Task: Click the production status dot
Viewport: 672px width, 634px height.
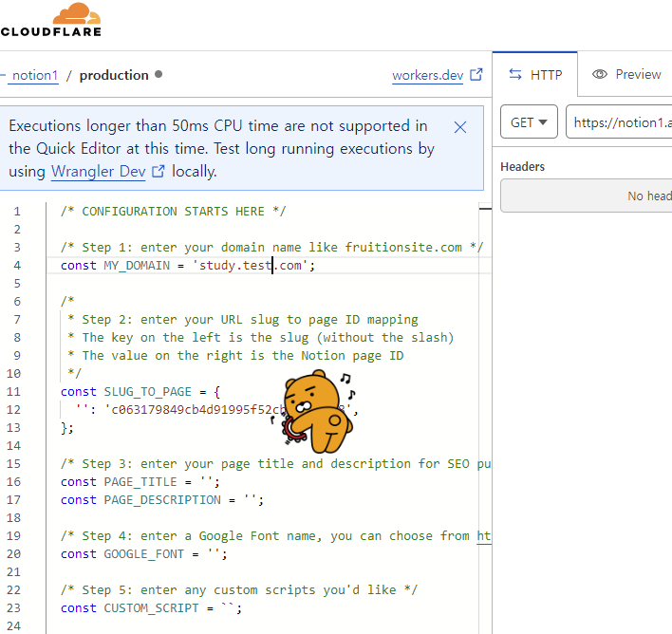Action: (x=159, y=74)
